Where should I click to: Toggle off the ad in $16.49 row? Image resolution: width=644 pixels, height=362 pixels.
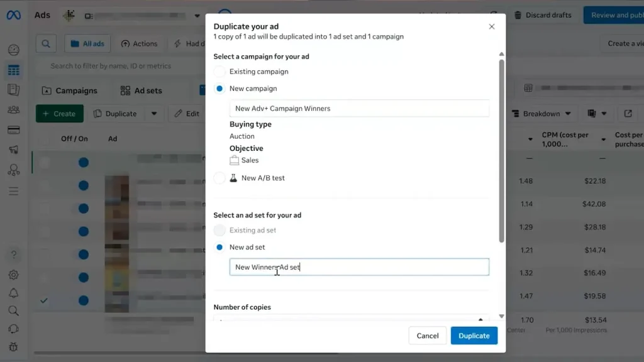84,277
